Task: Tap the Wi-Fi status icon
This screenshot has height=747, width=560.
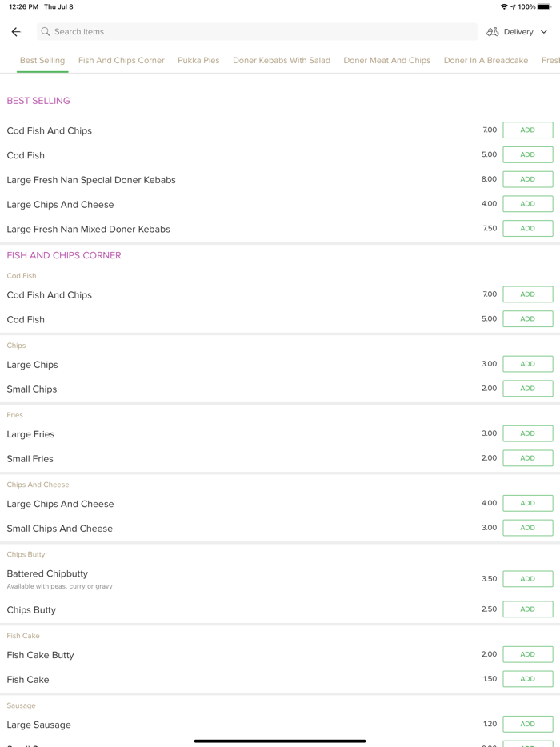Action: click(x=504, y=6)
